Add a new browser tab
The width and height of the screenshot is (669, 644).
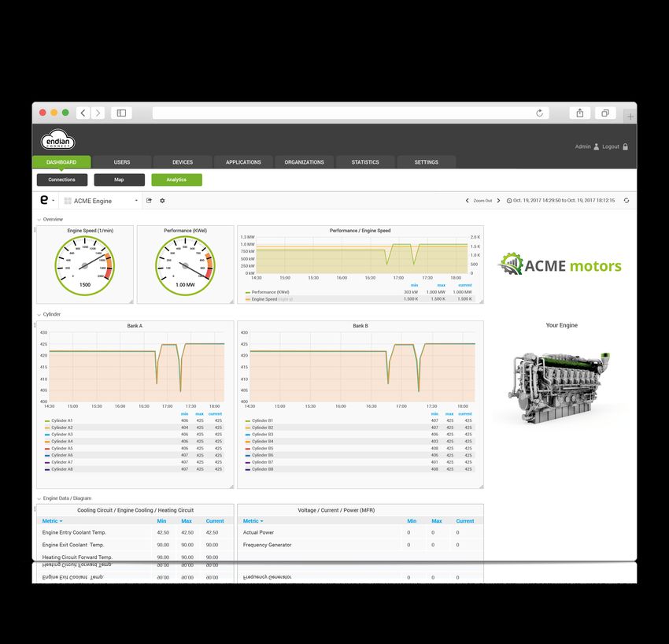[630, 116]
